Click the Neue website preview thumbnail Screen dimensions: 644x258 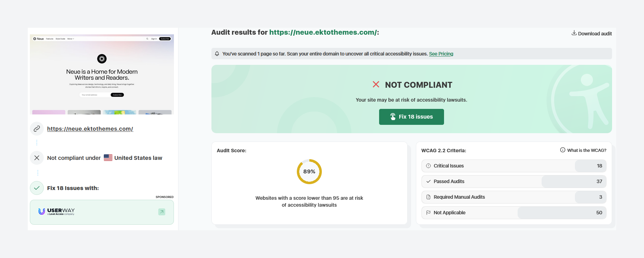tap(102, 75)
